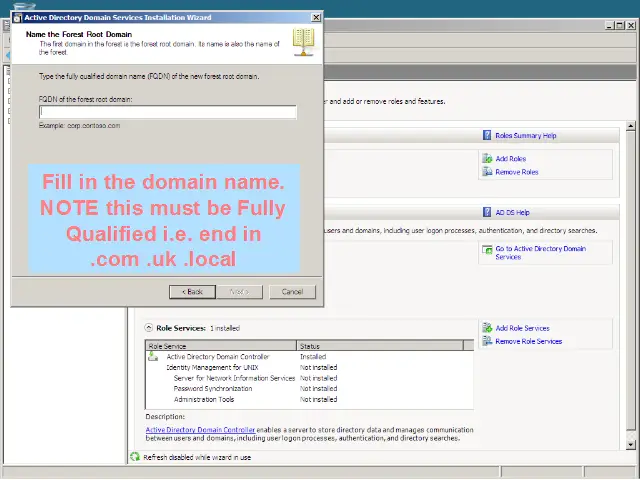
Task: Click the Remove Roles icon
Action: (487, 171)
